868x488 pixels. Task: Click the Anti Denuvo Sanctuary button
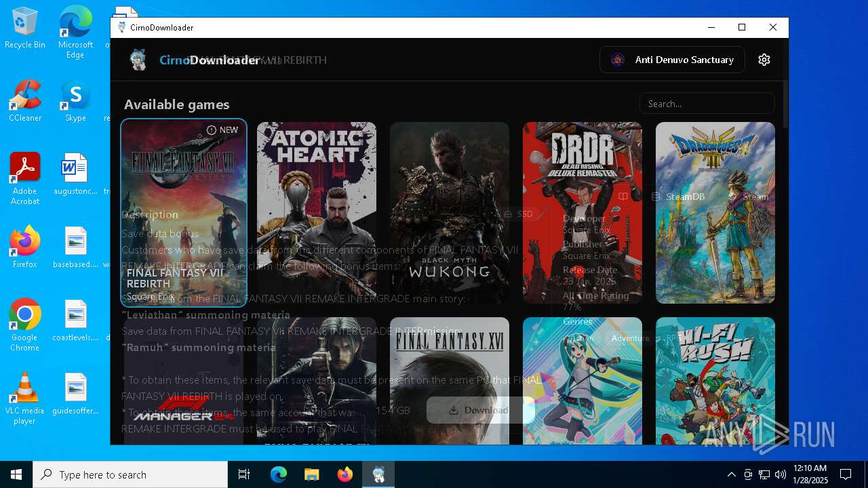pyautogui.click(x=672, y=60)
